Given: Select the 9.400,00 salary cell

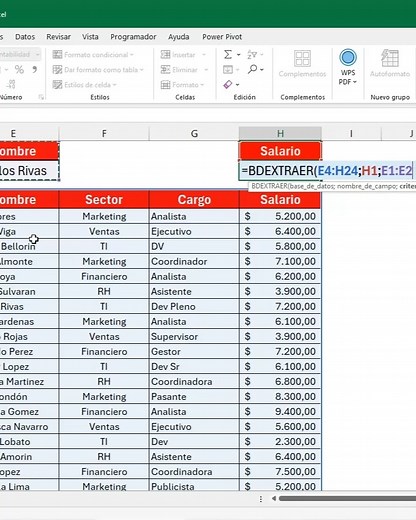Looking at the screenshot, I should coord(280,411).
